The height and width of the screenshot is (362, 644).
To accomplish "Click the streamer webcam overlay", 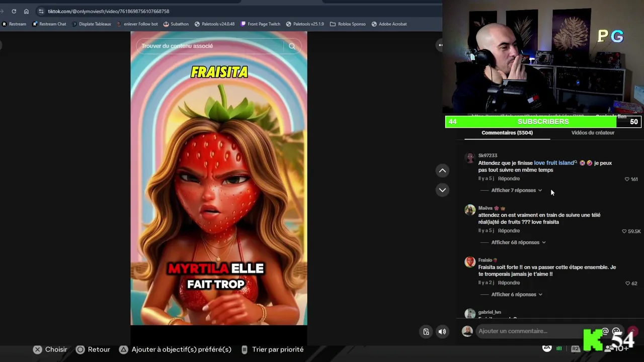I will pyautogui.click(x=543, y=57).
